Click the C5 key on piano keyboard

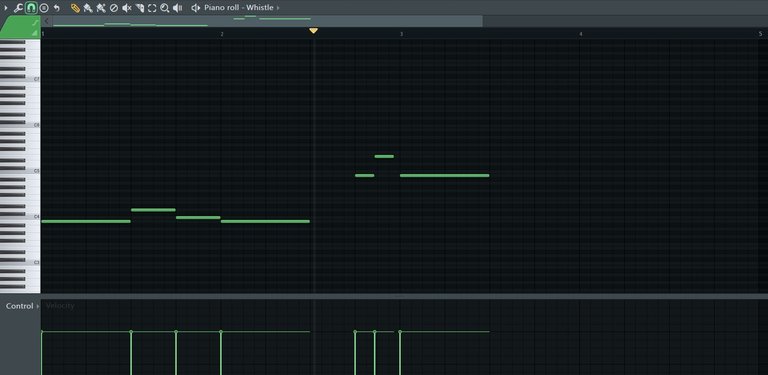click(x=20, y=171)
